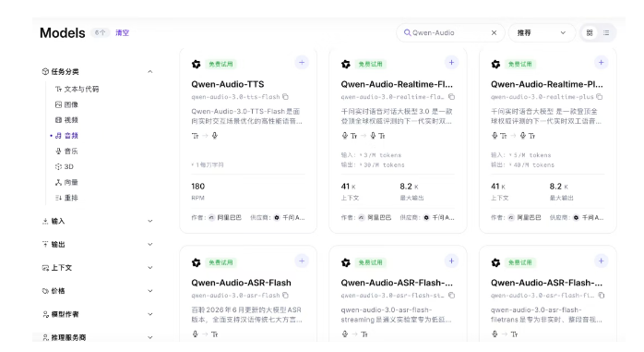Copy qwen-audio-3.0-asr-flash-st... model ID
Viewport: 644px width, 352px height.
[x=452, y=296]
